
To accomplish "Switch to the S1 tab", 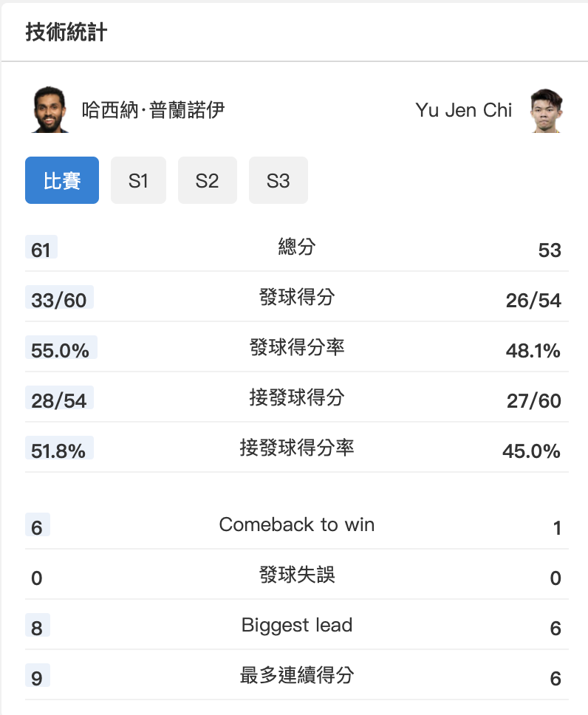I will pyautogui.click(x=138, y=180).
